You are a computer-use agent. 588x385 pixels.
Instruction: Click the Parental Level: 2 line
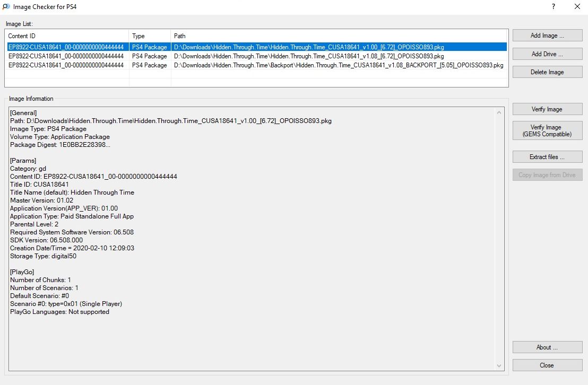34,224
